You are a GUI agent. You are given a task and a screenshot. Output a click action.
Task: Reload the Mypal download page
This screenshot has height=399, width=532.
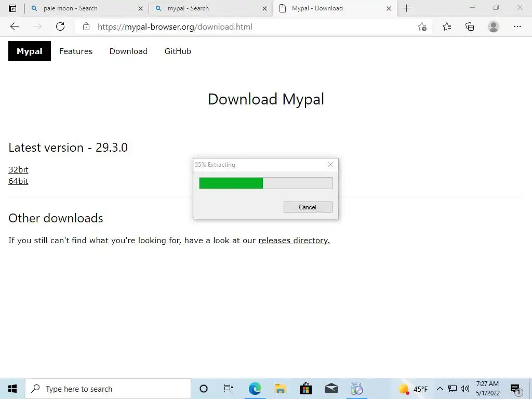60,26
